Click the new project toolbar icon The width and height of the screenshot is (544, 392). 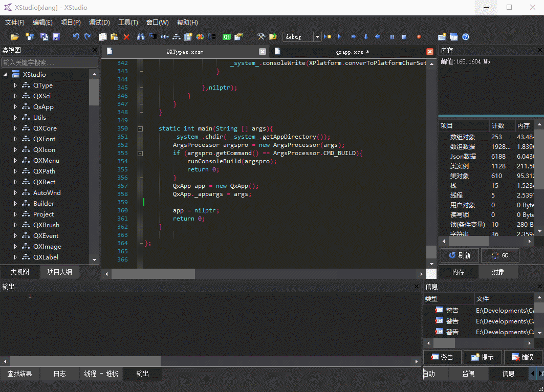[30, 37]
